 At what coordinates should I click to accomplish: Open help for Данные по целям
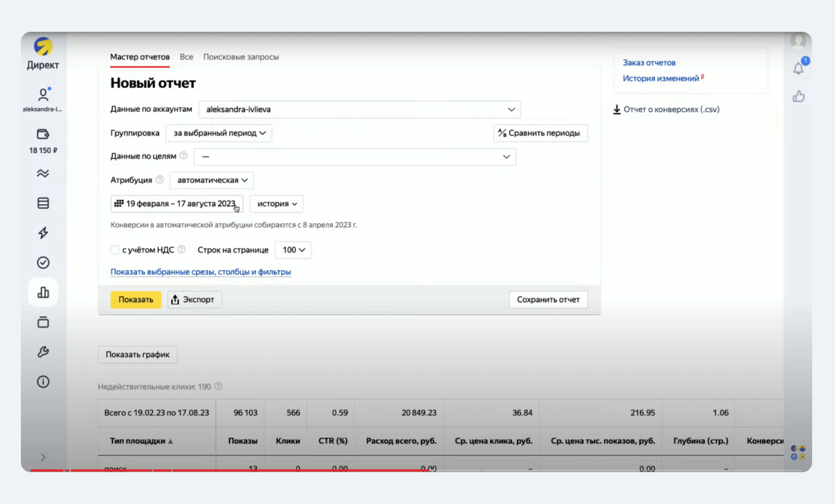pos(183,156)
